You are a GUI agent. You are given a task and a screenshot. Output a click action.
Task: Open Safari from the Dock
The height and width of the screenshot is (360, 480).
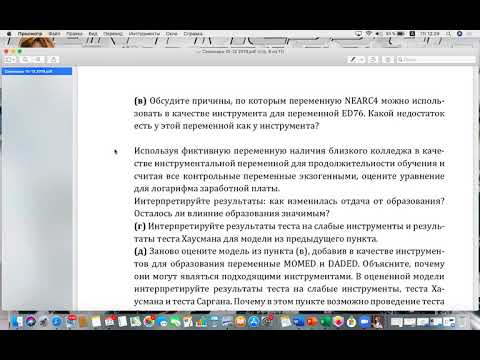click(57, 321)
